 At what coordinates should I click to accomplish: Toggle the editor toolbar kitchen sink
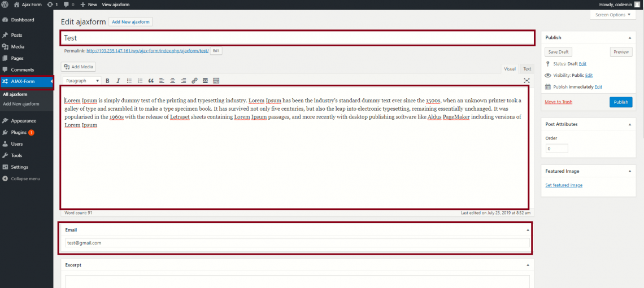click(216, 81)
